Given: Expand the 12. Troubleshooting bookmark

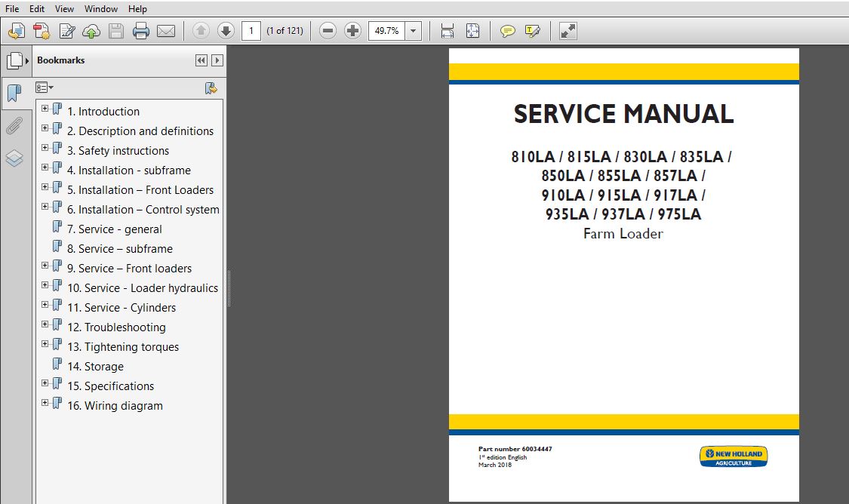Looking at the screenshot, I should click(x=45, y=324).
